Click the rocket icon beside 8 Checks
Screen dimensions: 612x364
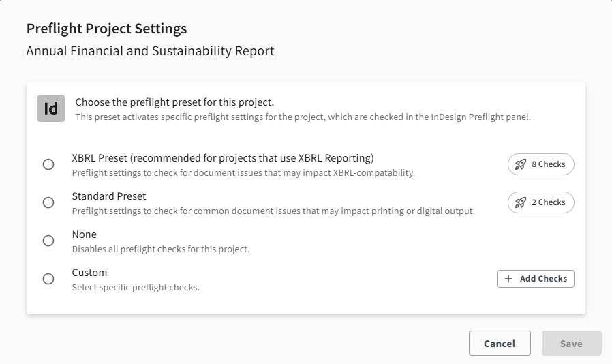tap(521, 164)
